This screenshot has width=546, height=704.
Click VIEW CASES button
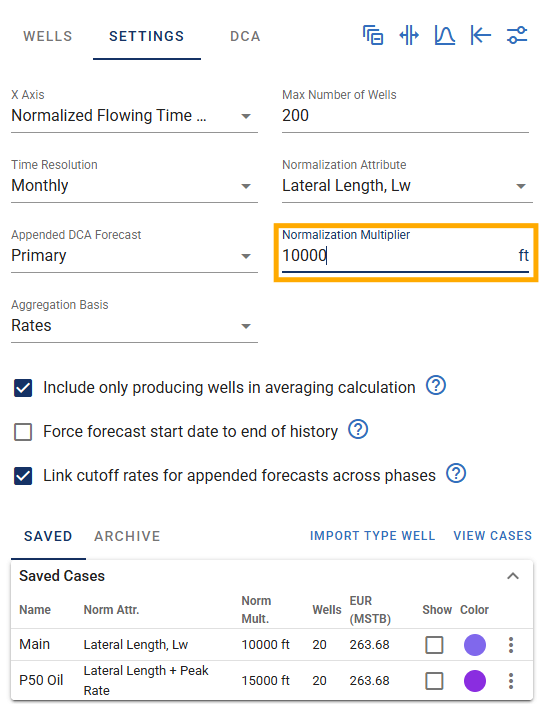coord(493,536)
